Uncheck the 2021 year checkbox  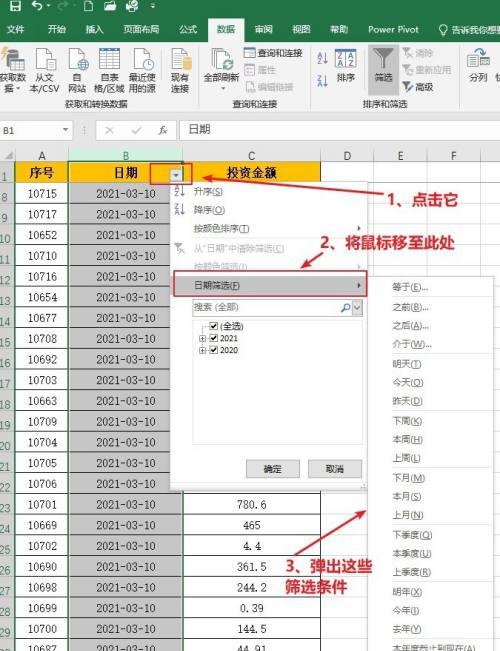[213, 338]
